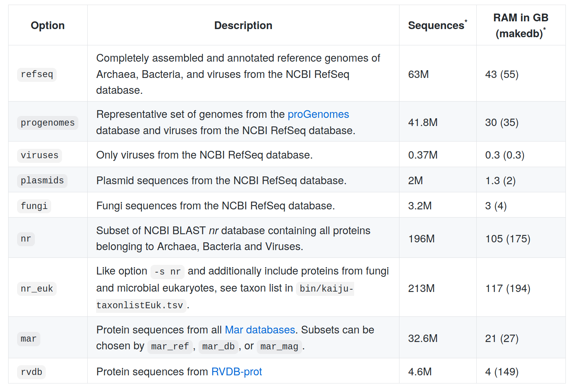Click the Option column header
This screenshot has width=574, height=392.
[x=48, y=26]
